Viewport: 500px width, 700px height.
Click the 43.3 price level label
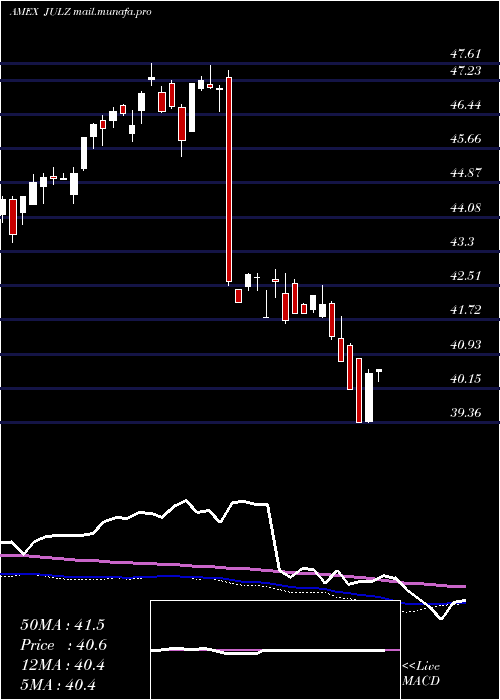462,242
